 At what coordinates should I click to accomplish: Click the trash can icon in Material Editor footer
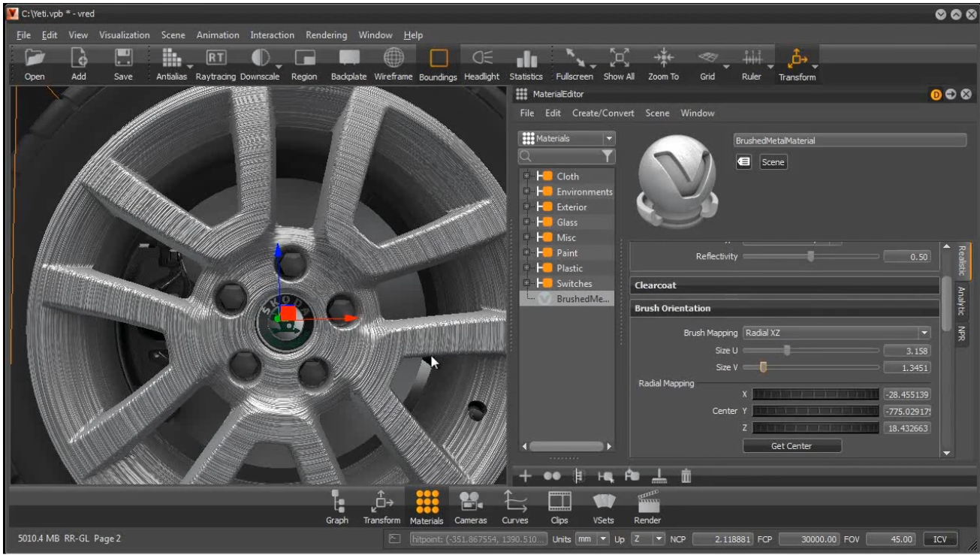pyautogui.click(x=686, y=475)
